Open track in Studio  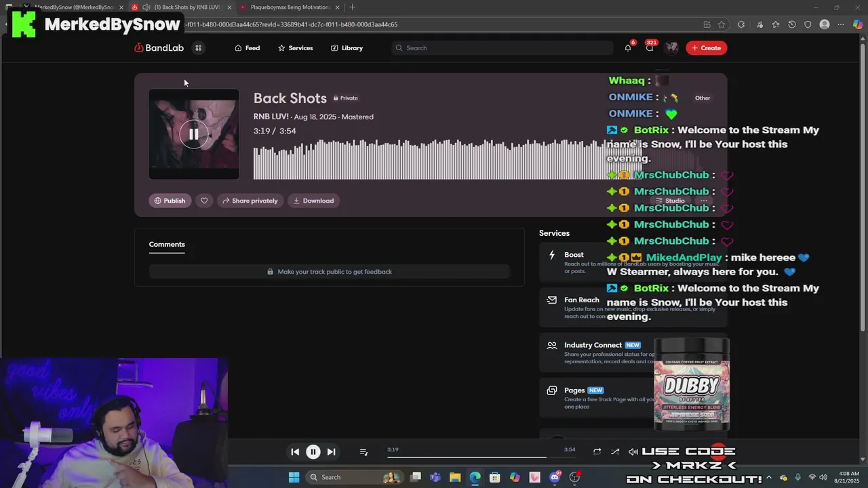[670, 201]
